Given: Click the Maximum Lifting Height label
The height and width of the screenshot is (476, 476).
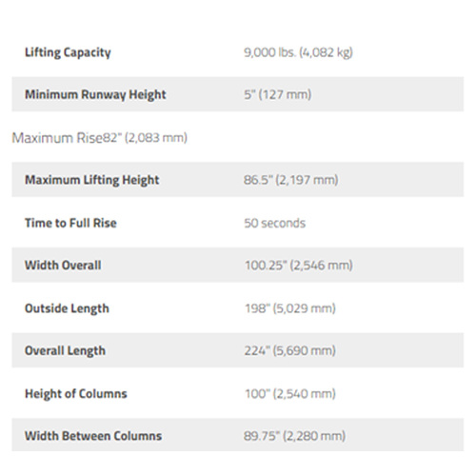Looking at the screenshot, I should 92,180.
